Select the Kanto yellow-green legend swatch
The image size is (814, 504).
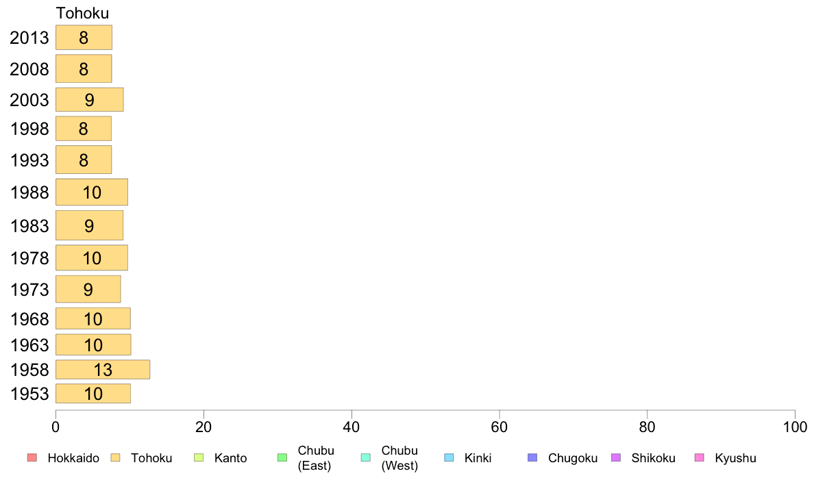click(199, 458)
